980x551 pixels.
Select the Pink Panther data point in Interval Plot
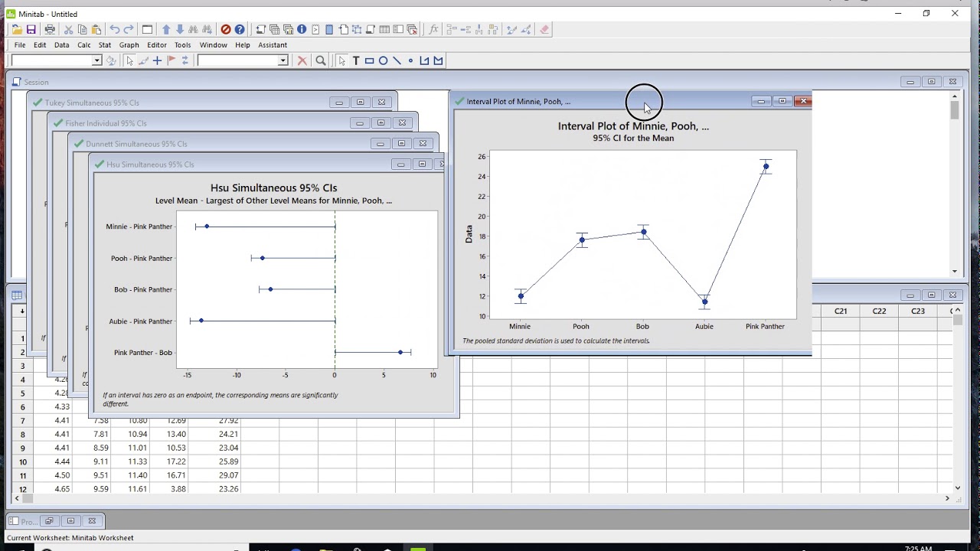point(766,166)
